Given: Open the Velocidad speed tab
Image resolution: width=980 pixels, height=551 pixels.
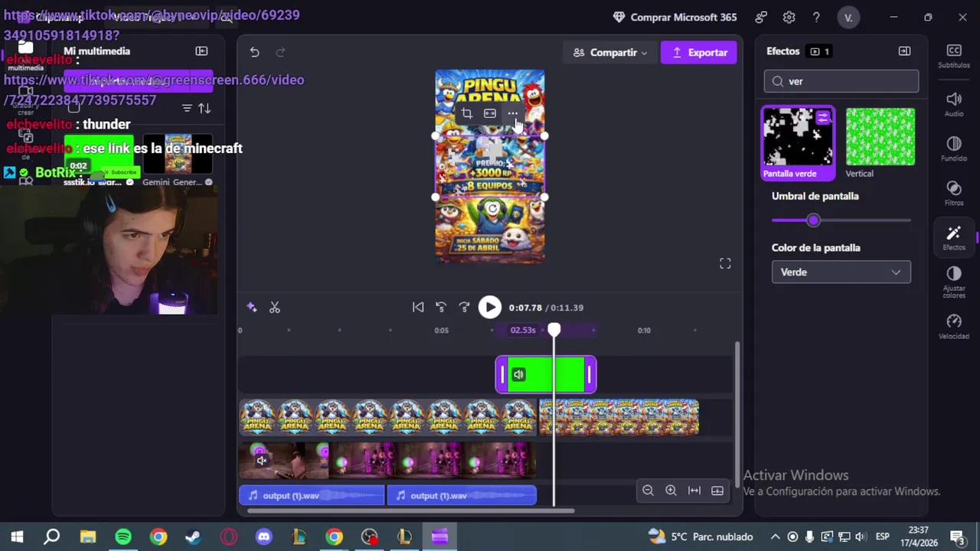Looking at the screenshot, I should [954, 327].
